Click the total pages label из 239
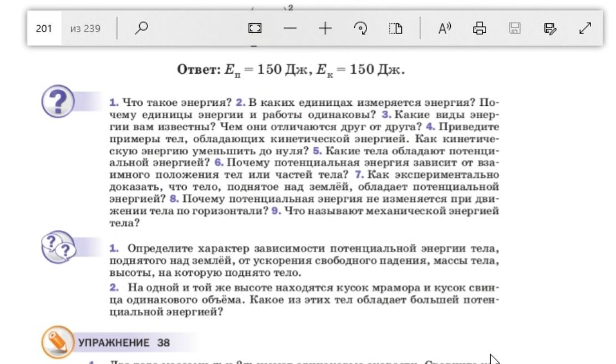Image resolution: width=616 pixels, height=364 pixels. (85, 29)
